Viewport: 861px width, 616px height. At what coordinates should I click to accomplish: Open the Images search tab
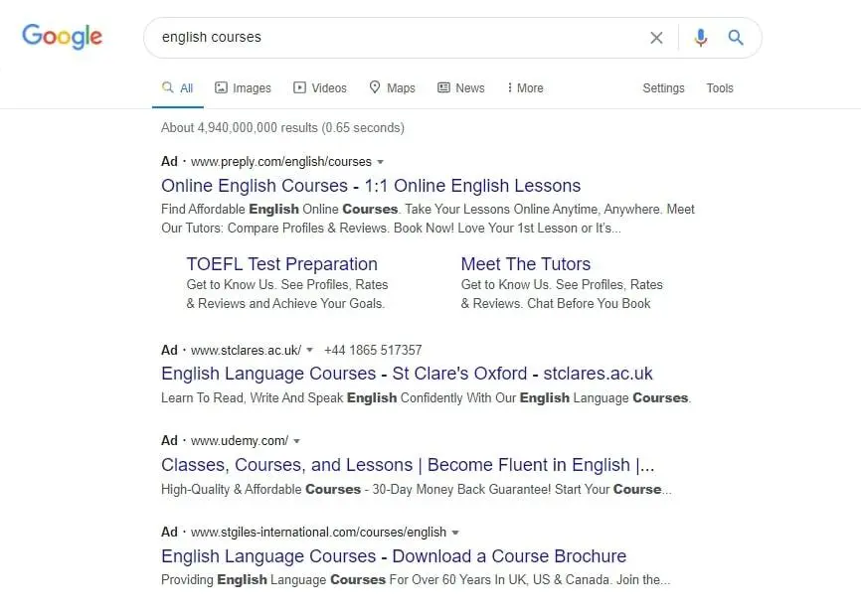[x=243, y=88]
